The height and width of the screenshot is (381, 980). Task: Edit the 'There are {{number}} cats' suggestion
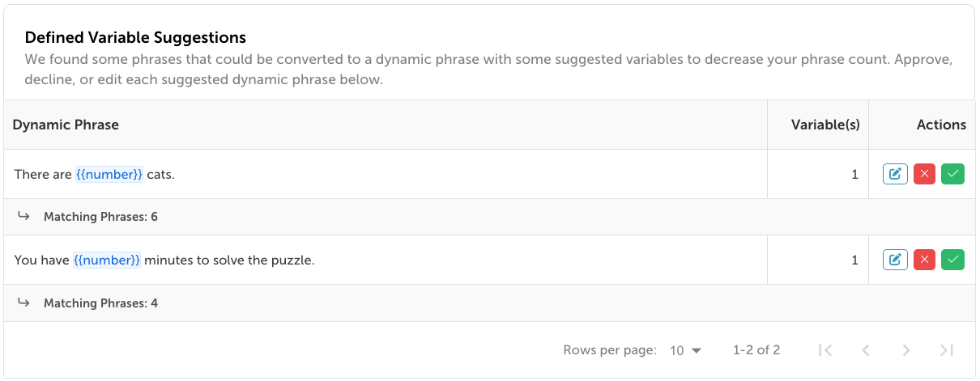point(895,174)
